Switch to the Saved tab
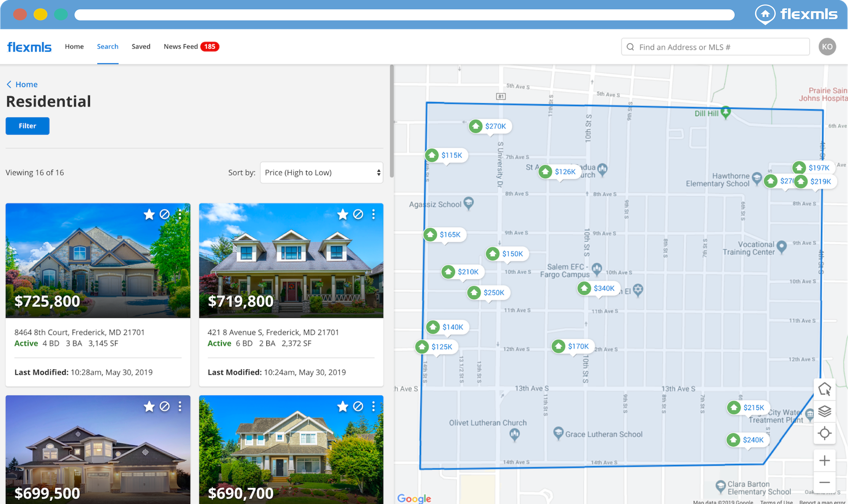This screenshot has height=504, width=848. (141, 46)
